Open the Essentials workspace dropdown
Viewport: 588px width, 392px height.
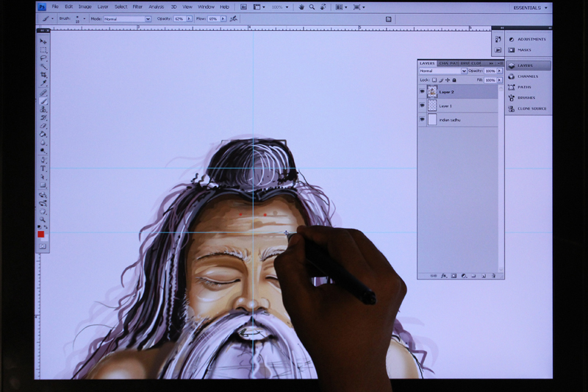point(530,7)
